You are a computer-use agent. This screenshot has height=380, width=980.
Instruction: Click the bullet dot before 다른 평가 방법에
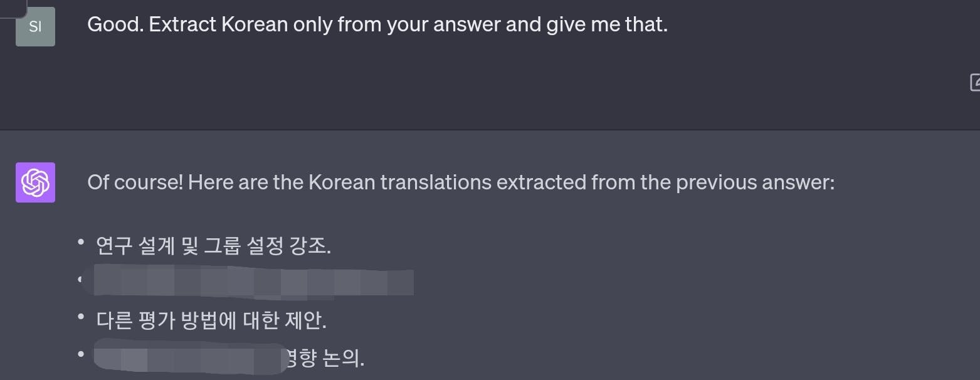[81, 317]
